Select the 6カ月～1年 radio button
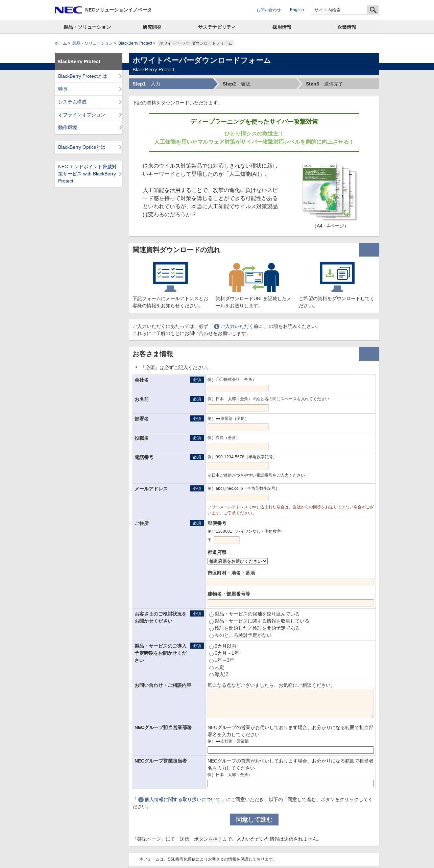 tap(211, 654)
